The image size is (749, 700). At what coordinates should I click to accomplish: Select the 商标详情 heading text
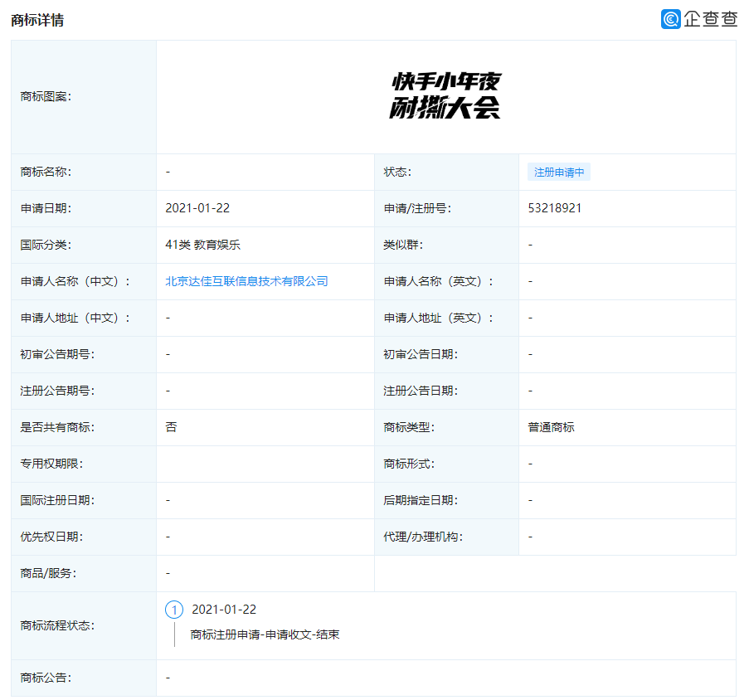(x=37, y=20)
